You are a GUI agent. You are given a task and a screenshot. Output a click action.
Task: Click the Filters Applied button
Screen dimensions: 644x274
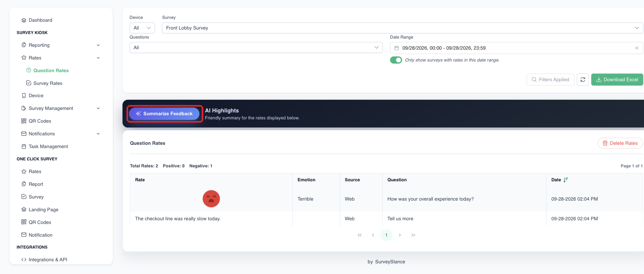pyautogui.click(x=550, y=80)
